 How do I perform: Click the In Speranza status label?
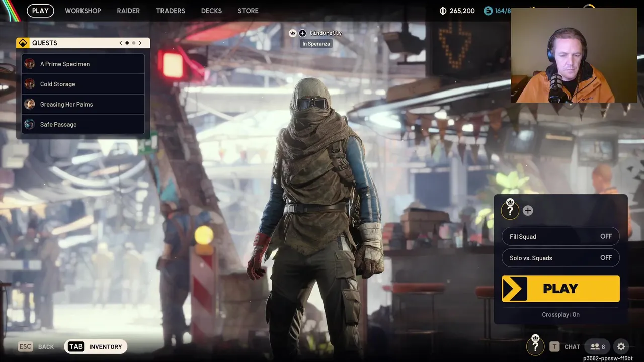tap(316, 44)
